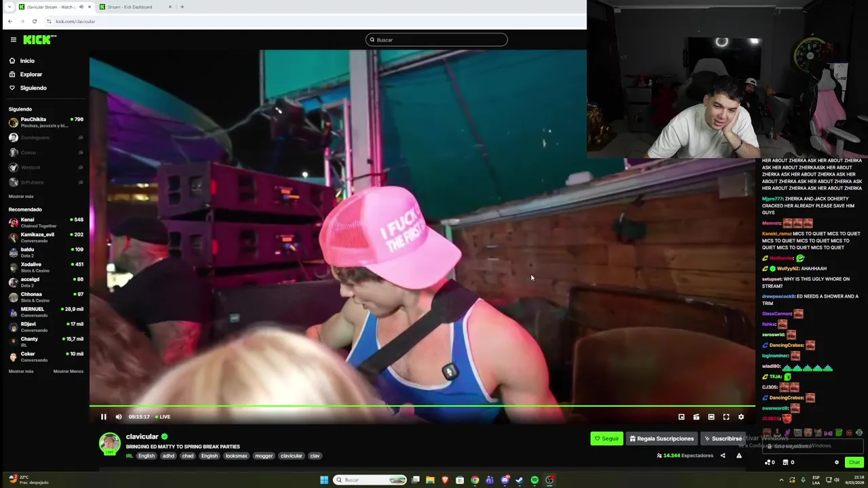Select the mogger tag
Image resolution: width=868 pixels, height=488 pixels.
point(264,456)
